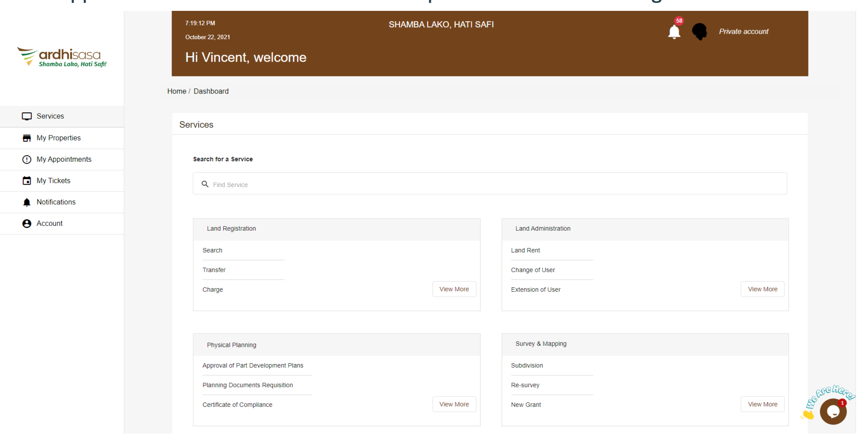Click the My Tickets calendar icon
The image size is (868, 437).
tap(27, 181)
